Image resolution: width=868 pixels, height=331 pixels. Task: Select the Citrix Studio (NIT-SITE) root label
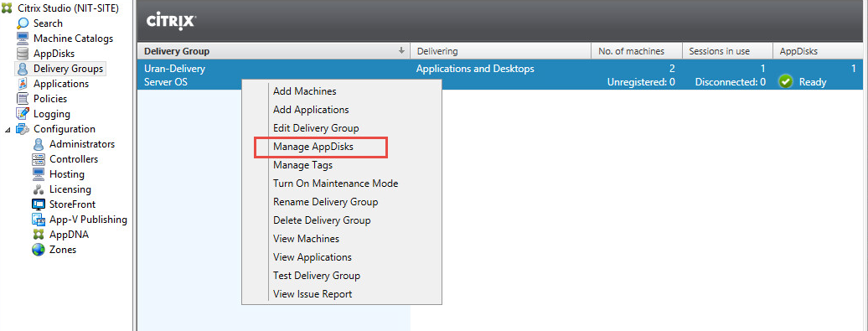68,8
